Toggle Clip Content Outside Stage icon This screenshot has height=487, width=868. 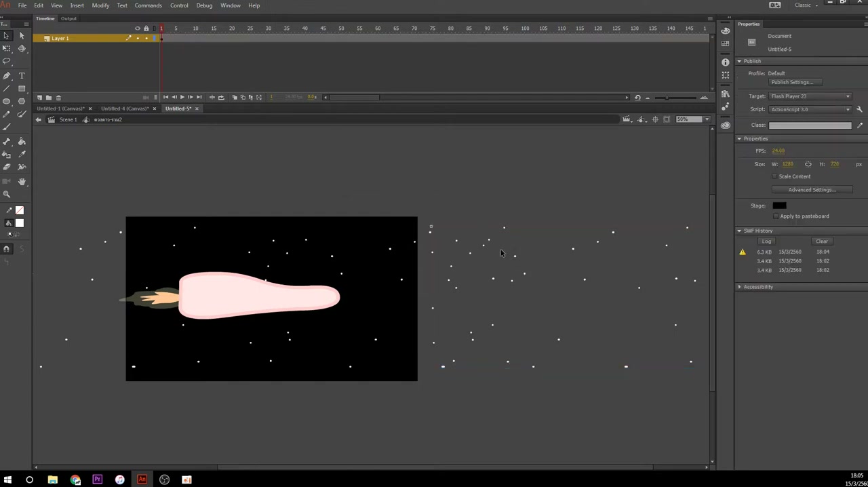click(x=667, y=119)
